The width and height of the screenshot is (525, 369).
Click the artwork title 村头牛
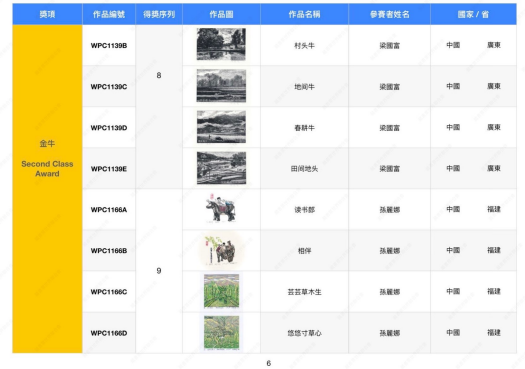pos(304,46)
